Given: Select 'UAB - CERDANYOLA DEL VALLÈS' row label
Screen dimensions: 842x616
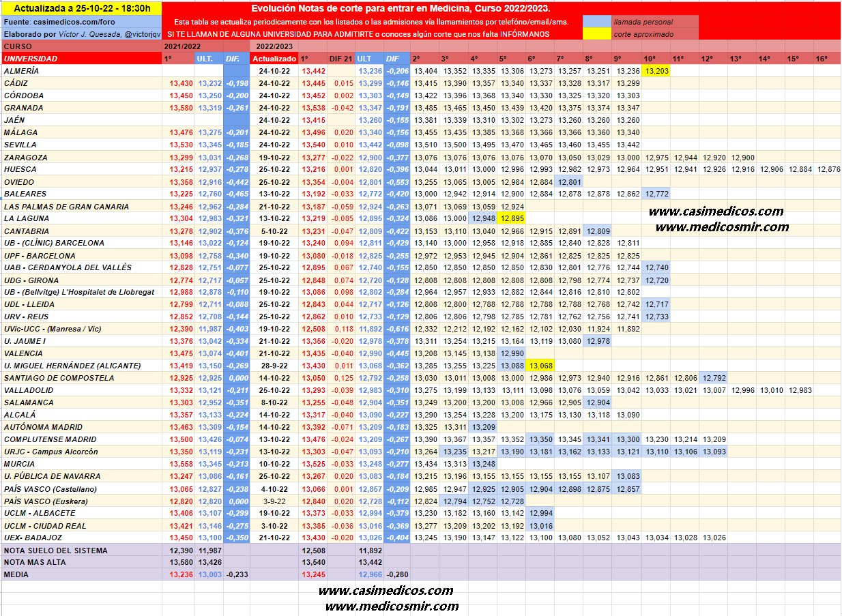Looking at the screenshot, I should pos(81,267).
